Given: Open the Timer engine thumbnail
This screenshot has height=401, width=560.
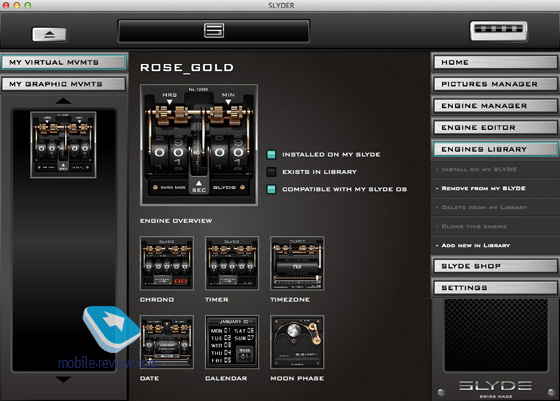Looking at the screenshot, I should click(x=232, y=263).
